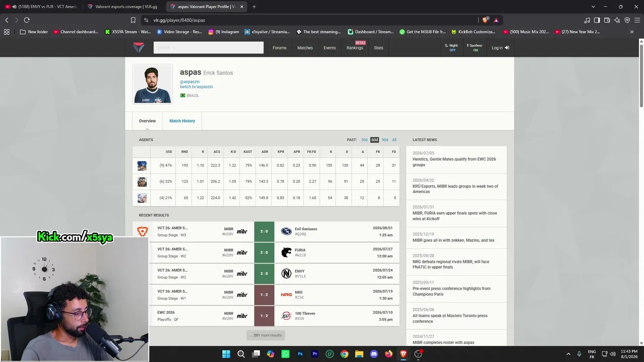Click the VLR.gg logo icon
644x362 pixels.
pyautogui.click(x=139, y=48)
